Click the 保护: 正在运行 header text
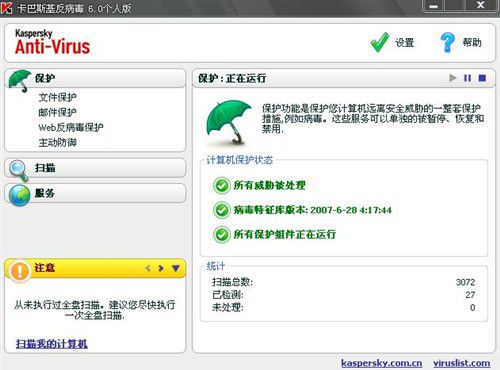Image resolution: width=500 pixels, height=370 pixels. (232, 78)
